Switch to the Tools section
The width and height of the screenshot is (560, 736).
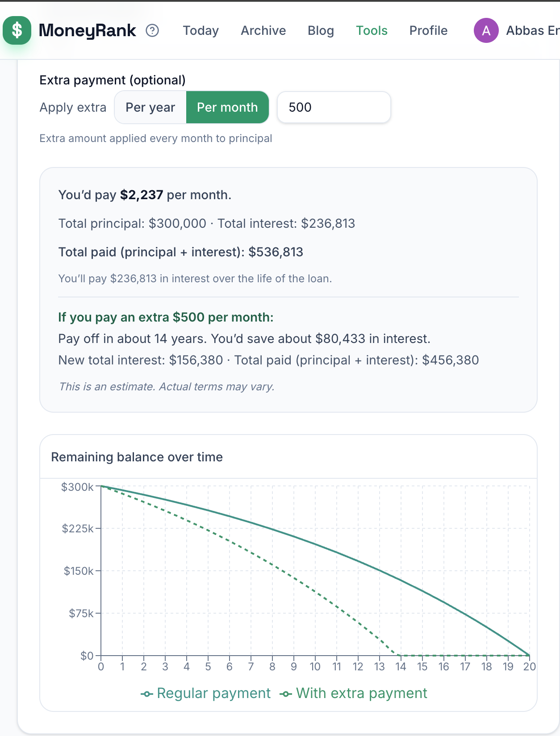[x=372, y=30]
